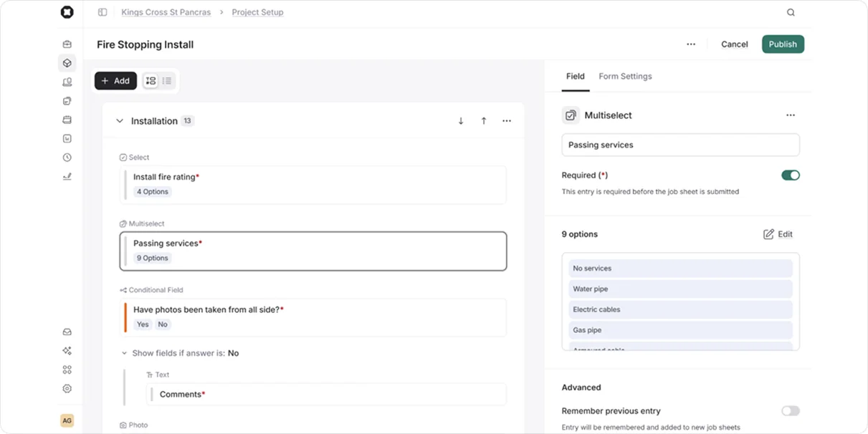Viewport: 868px width, 434px height.
Task: Choose the Yes answer chip
Action: click(143, 324)
